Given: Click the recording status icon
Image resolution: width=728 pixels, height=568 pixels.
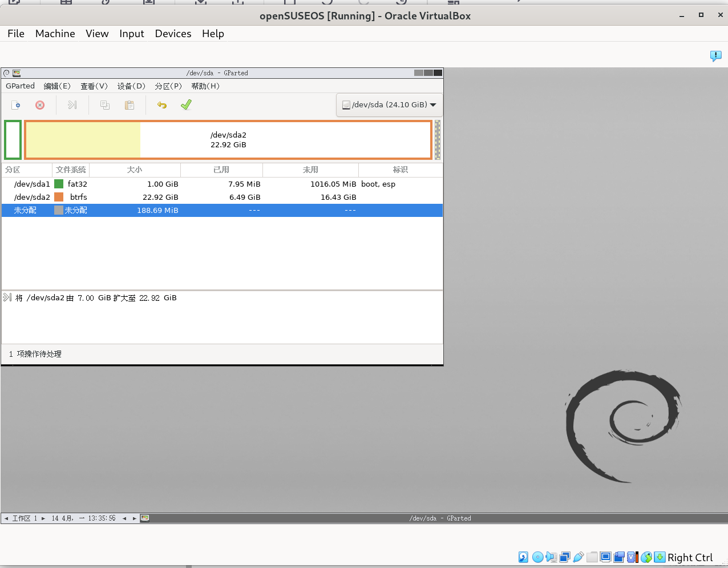Looking at the screenshot, I should click(x=619, y=557).
